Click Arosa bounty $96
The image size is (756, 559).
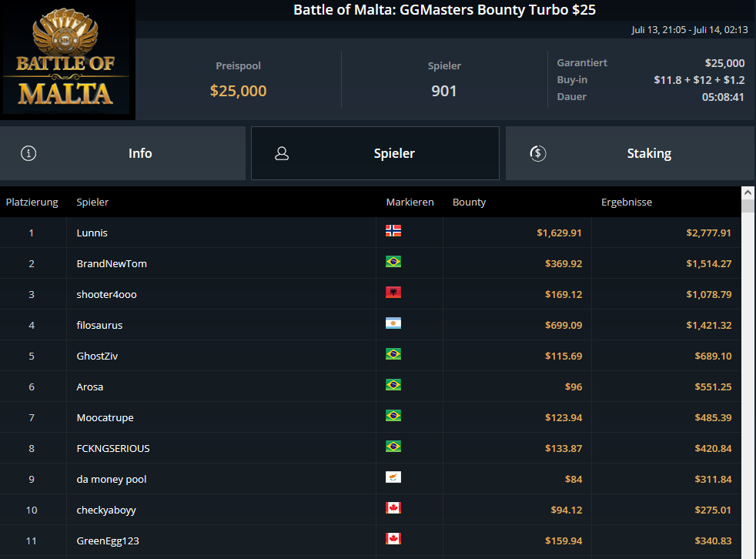(574, 387)
